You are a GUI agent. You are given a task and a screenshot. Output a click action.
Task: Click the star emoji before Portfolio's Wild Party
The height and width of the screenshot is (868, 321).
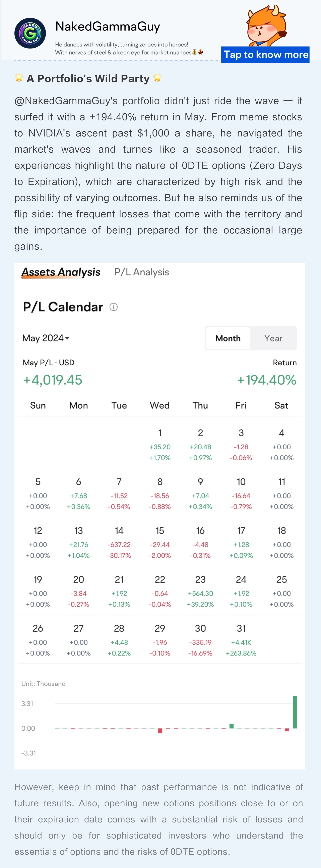pyautogui.click(x=19, y=78)
